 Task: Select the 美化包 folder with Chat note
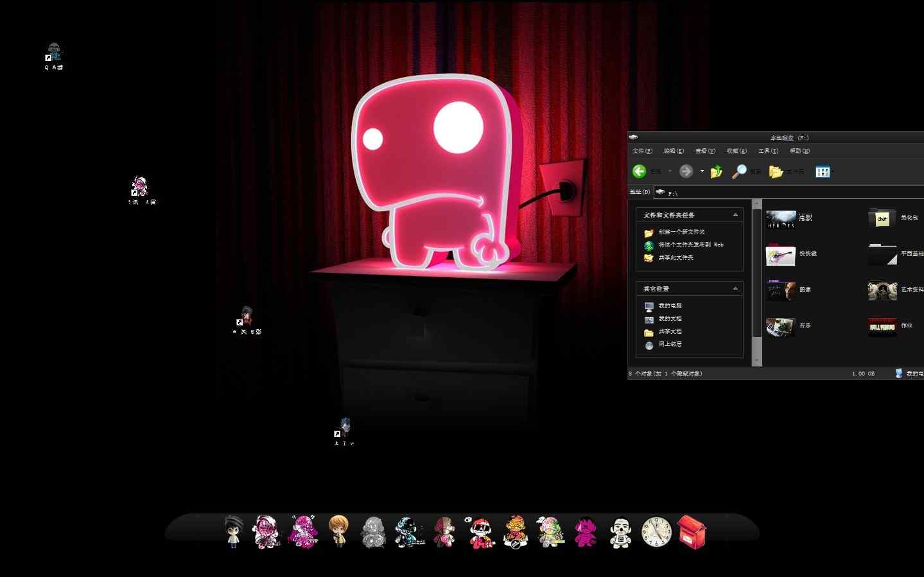(x=882, y=218)
